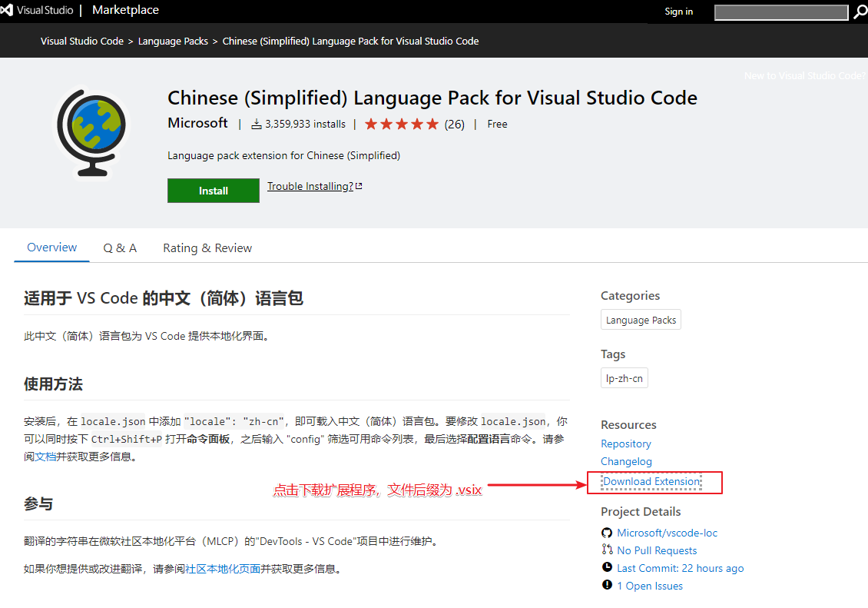Click the five-star rating icons
The image size is (868, 608).
(x=400, y=123)
